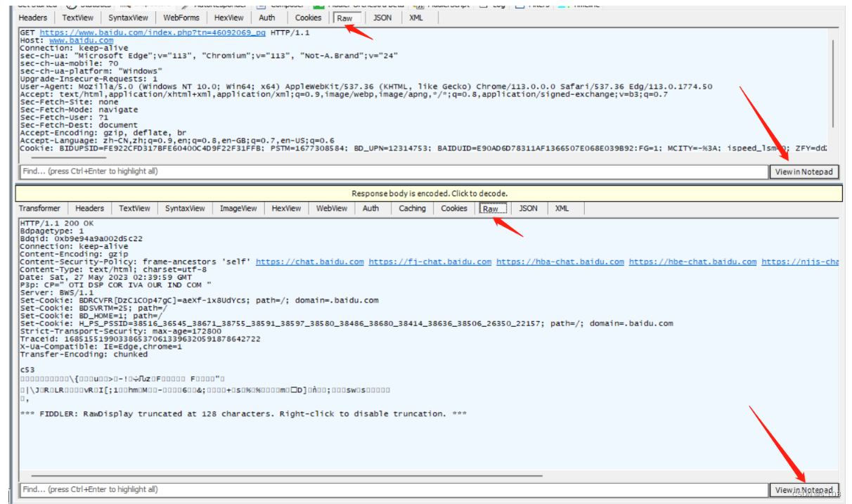852x504 pixels.
Task: Select the response Auth tab before Caching
Action: pyautogui.click(x=370, y=208)
